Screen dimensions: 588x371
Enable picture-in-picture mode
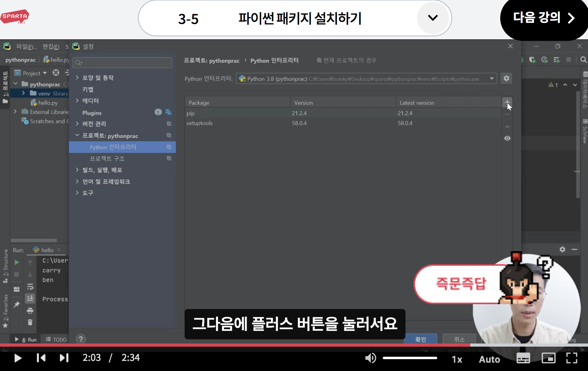[548, 358]
